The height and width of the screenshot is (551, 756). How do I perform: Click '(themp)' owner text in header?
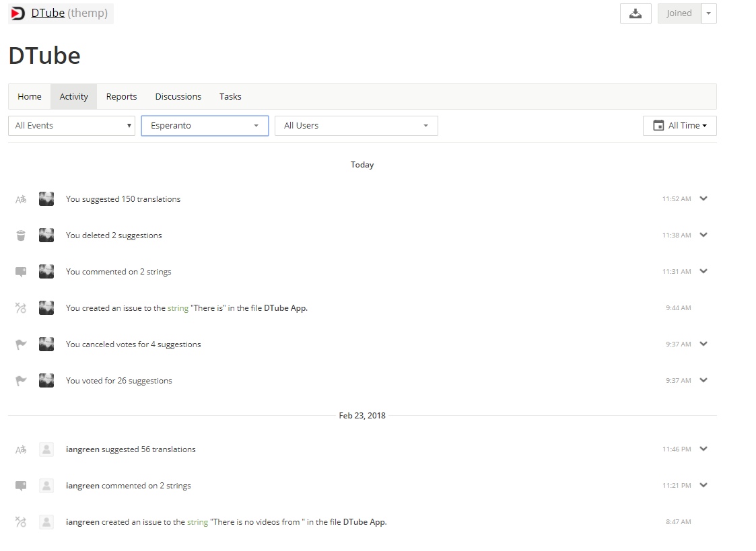pyautogui.click(x=88, y=13)
